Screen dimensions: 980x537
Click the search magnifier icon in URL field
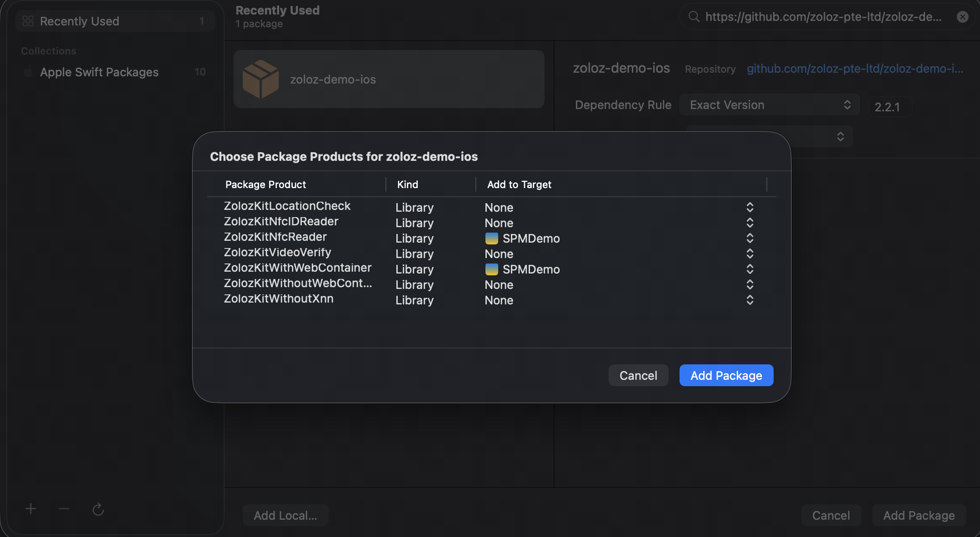pyautogui.click(x=694, y=17)
